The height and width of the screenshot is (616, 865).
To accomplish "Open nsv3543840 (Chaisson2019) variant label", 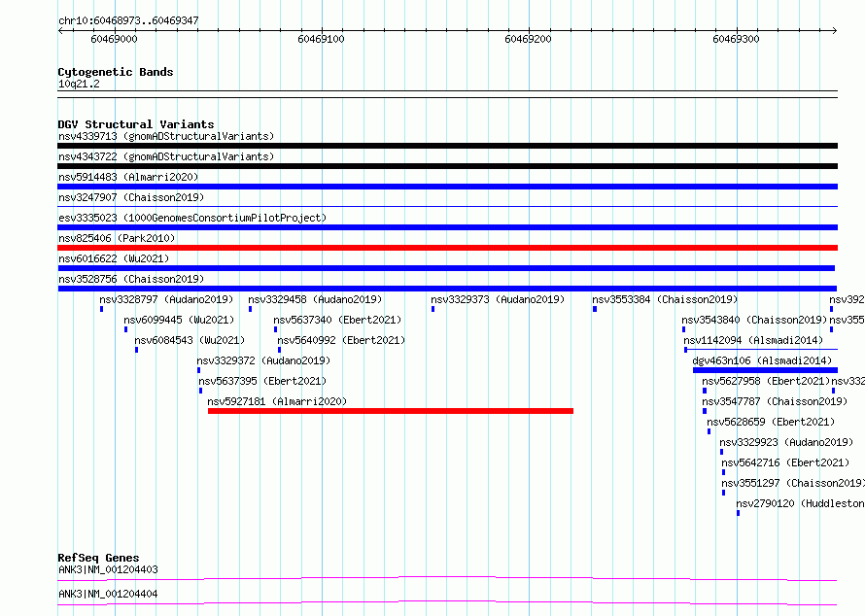I will pos(754,320).
